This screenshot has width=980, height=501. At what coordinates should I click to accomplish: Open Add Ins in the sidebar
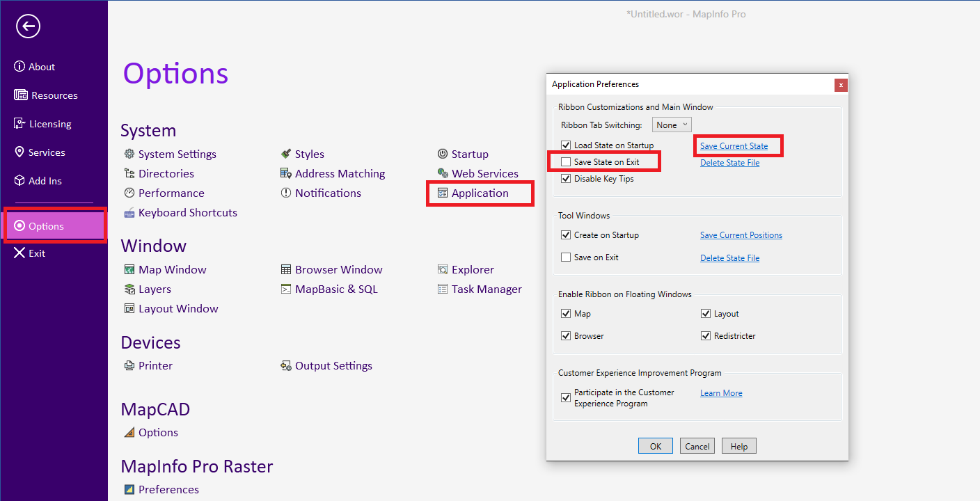[38, 181]
